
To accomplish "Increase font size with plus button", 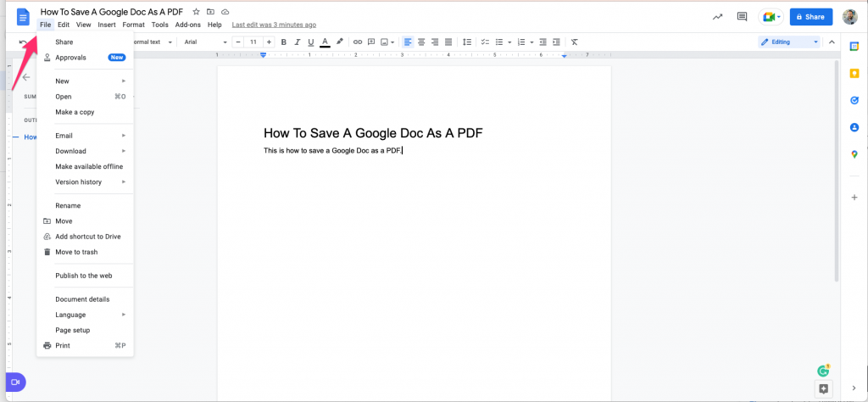I will pos(269,42).
